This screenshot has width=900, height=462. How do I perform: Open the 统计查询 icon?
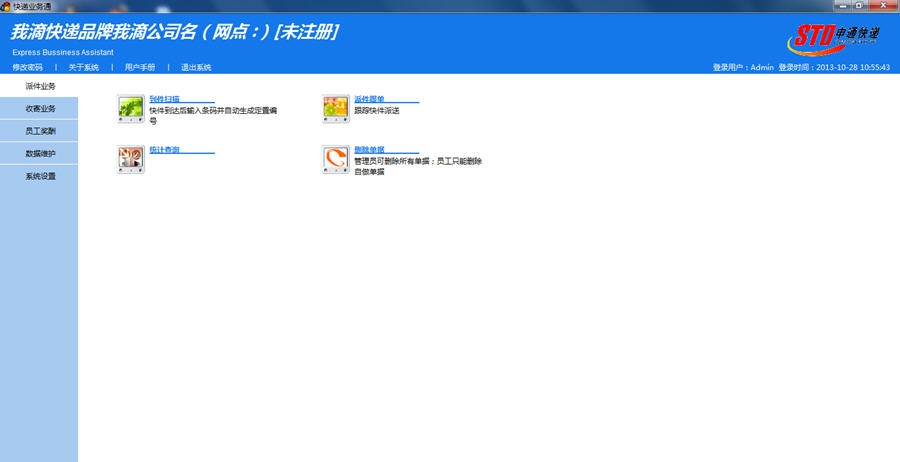(x=131, y=160)
